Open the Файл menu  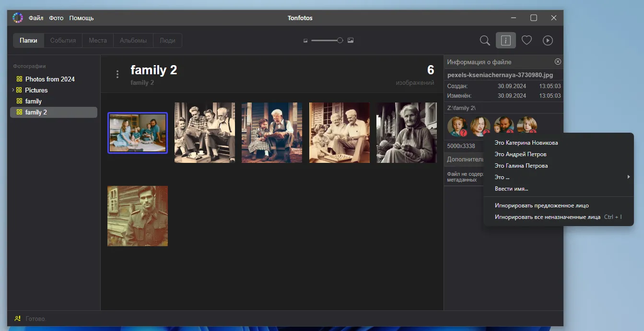tap(36, 18)
